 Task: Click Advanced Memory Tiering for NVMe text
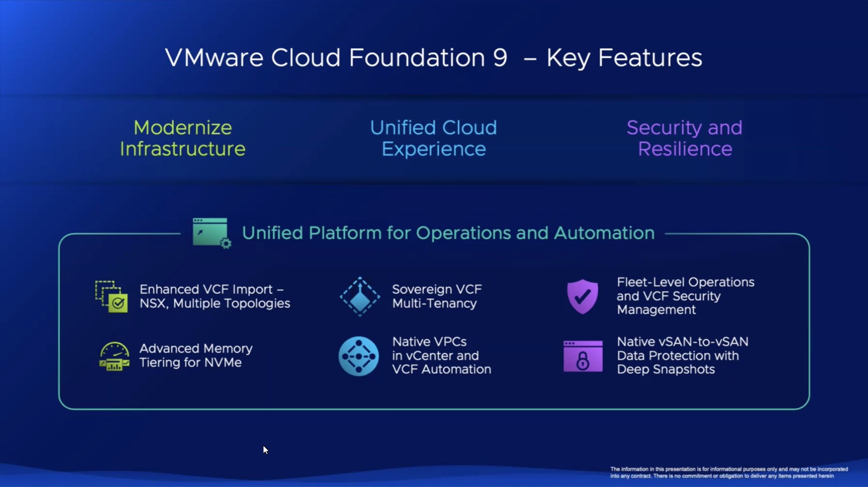(196, 356)
